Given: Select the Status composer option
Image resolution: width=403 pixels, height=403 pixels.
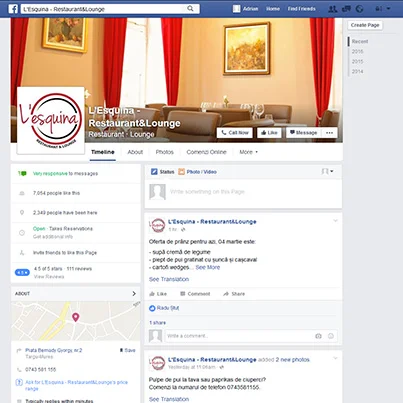Looking at the screenshot, I should tap(163, 172).
